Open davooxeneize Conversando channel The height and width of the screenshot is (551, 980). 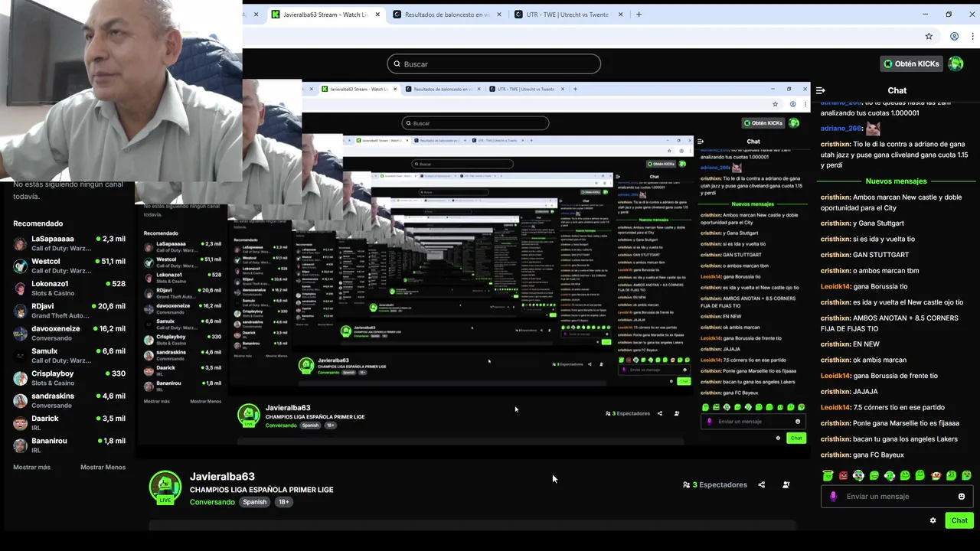coord(69,333)
